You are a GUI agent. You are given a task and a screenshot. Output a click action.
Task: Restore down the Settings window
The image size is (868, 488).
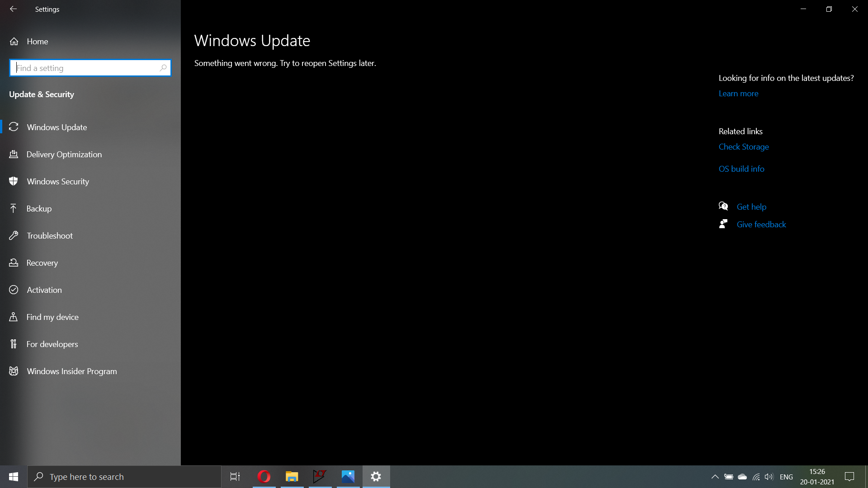pos(829,9)
